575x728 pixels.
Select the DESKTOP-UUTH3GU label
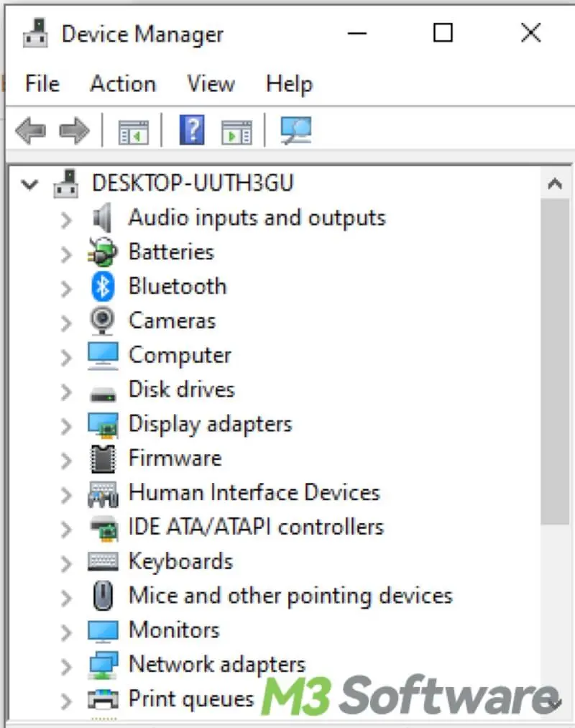193,183
